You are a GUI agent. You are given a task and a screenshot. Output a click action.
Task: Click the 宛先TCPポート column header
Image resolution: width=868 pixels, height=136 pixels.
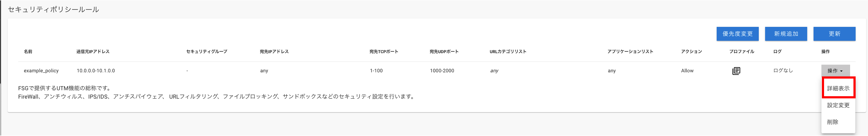coord(384,52)
